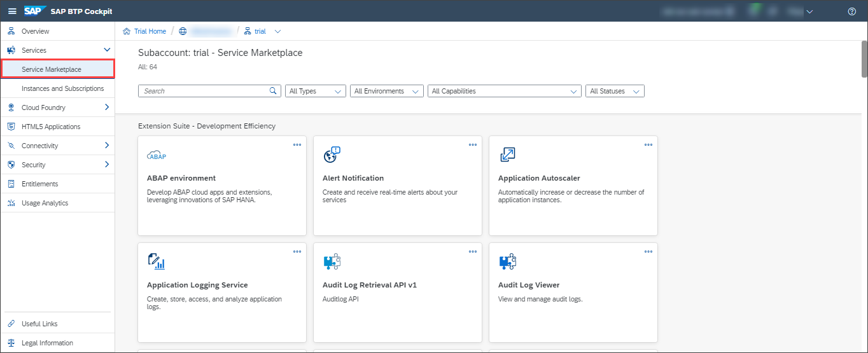Open the All Statuses dropdown
The height and width of the screenshot is (353, 868).
pyautogui.click(x=615, y=91)
